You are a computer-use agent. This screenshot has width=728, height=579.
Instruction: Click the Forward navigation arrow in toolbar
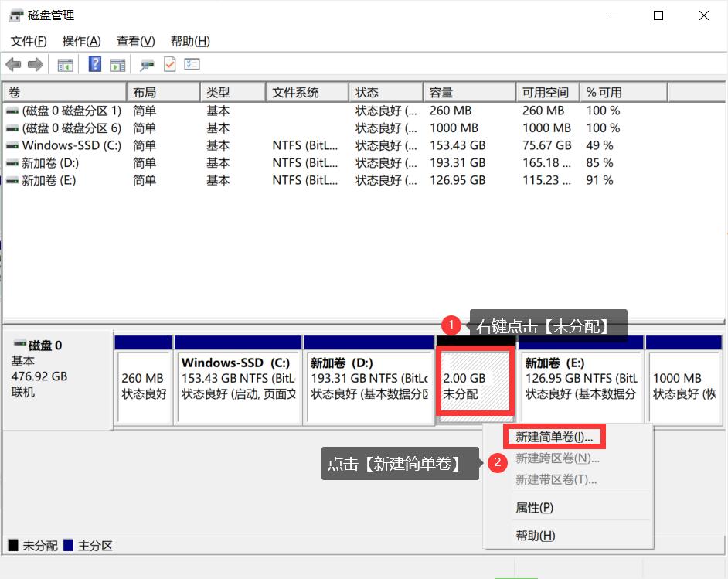click(35, 64)
